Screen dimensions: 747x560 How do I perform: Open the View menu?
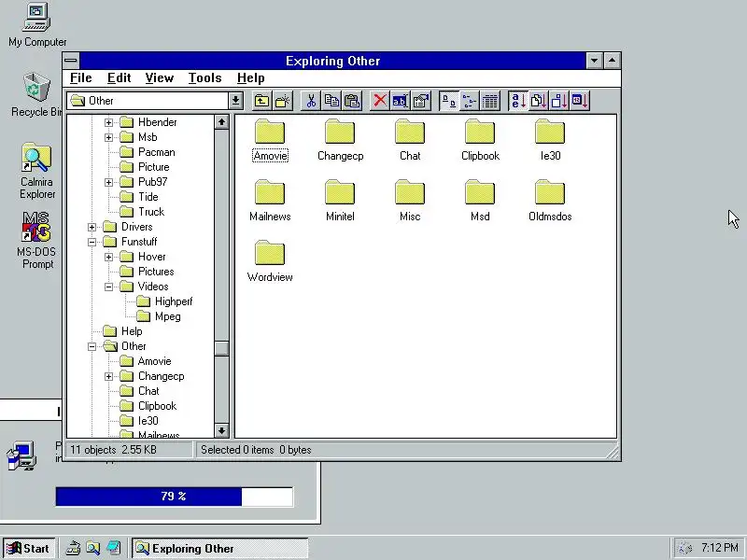tap(159, 78)
